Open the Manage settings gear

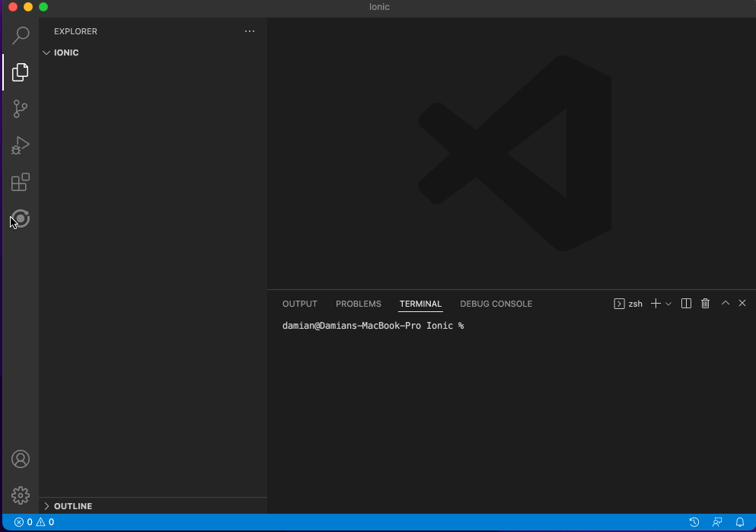click(21, 495)
